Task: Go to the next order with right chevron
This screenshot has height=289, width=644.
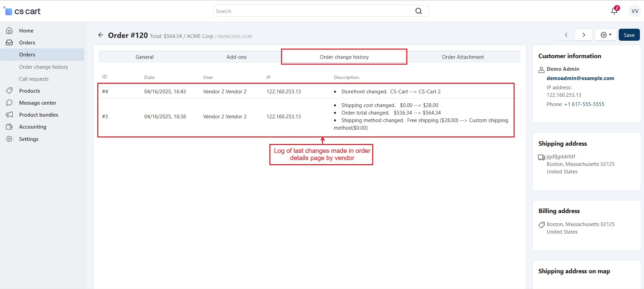Action: pyautogui.click(x=584, y=35)
